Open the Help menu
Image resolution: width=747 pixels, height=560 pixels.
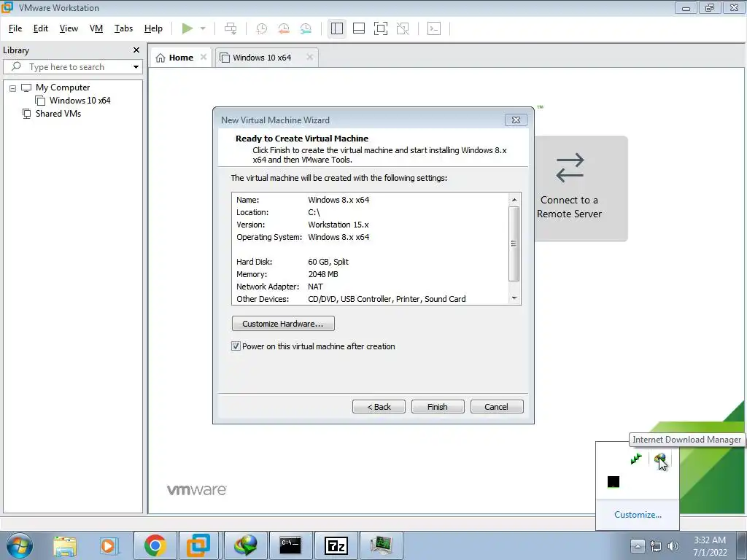coord(153,28)
